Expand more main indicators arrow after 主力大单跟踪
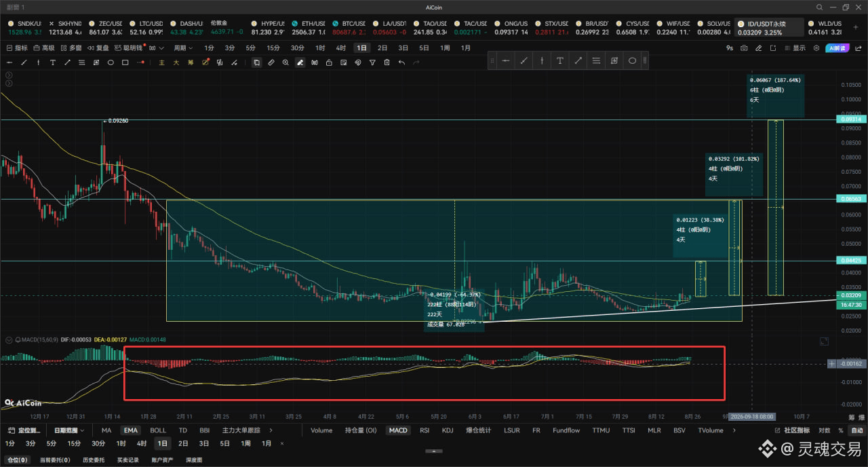The height and width of the screenshot is (467, 868). point(271,430)
